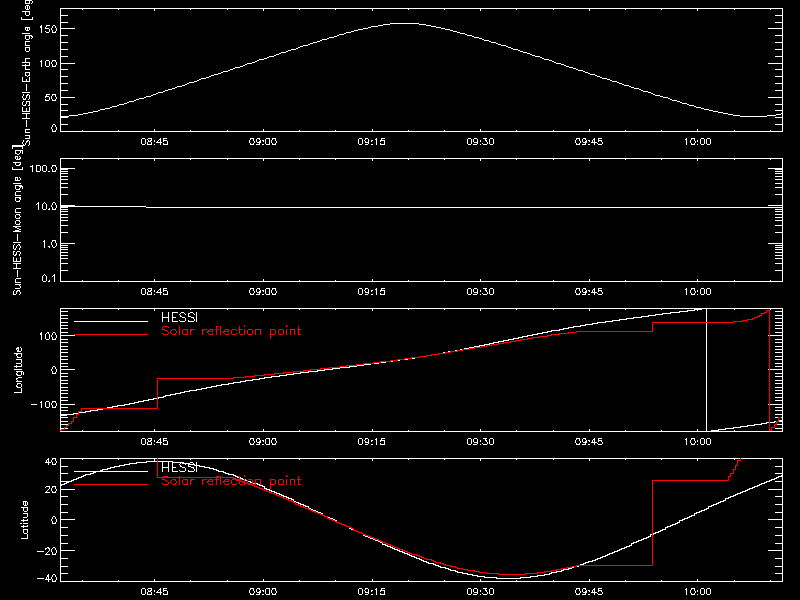Click the Latitude axis title
The width and height of the screenshot is (800, 600).
tap(24, 520)
